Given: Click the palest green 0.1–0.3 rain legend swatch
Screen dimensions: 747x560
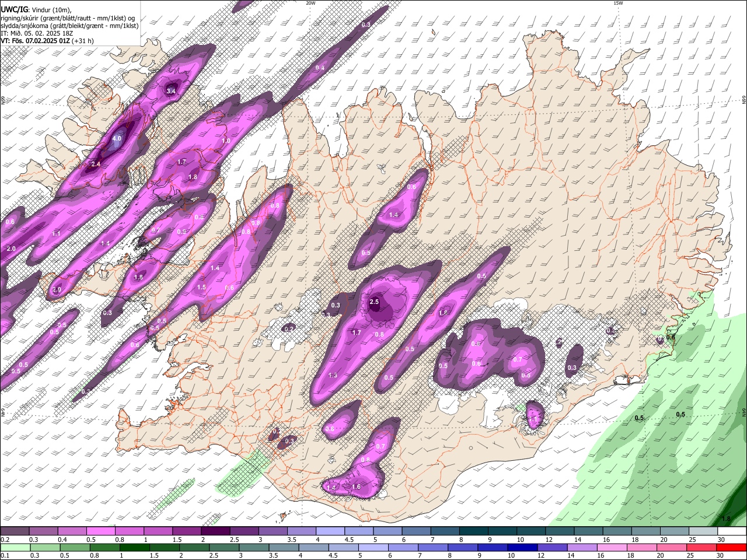Looking at the screenshot, I should click(15, 547).
